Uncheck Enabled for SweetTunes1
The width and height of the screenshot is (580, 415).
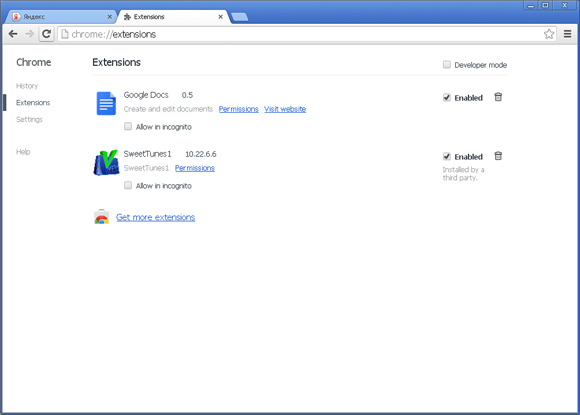pos(447,156)
